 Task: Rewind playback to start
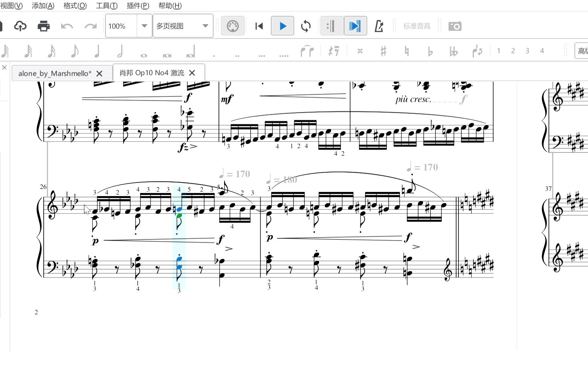259,26
